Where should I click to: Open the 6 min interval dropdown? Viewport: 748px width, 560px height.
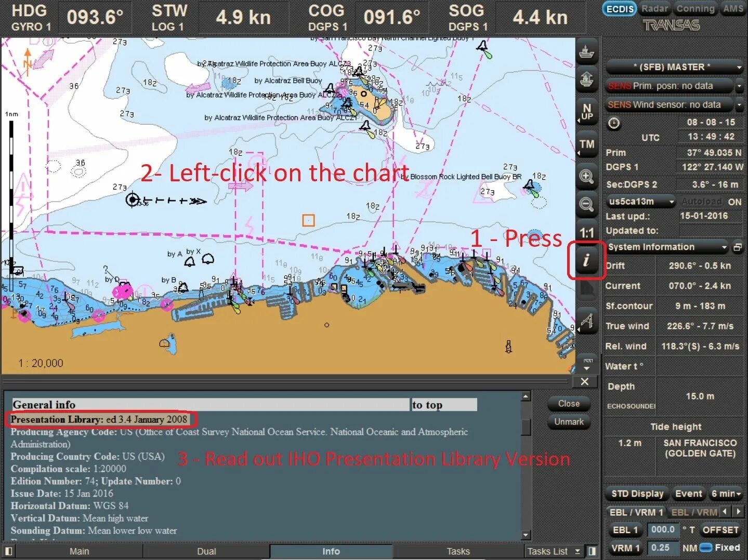pyautogui.click(x=726, y=494)
